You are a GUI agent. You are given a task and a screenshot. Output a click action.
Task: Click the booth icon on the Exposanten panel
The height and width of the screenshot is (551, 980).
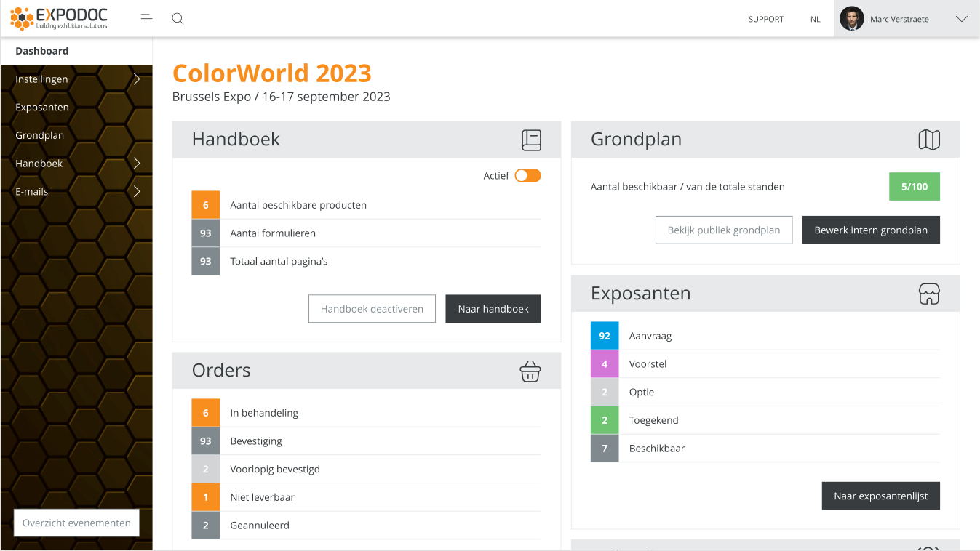pyautogui.click(x=929, y=294)
